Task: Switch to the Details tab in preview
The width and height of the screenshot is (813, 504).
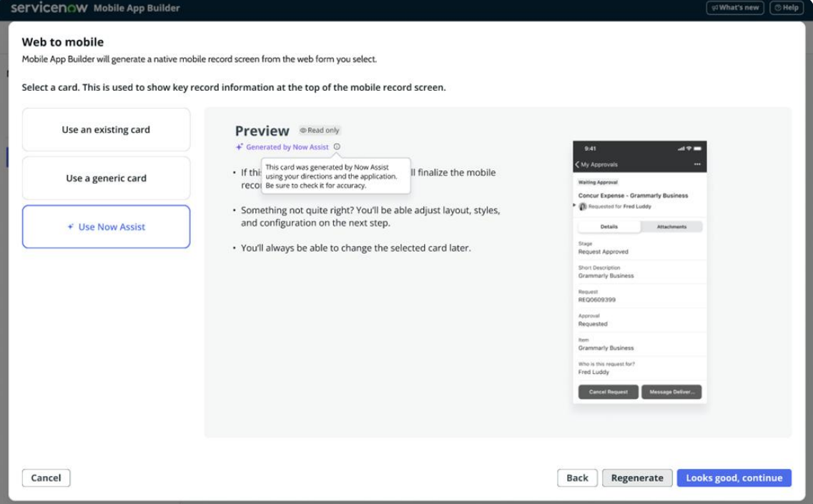Action: point(609,227)
